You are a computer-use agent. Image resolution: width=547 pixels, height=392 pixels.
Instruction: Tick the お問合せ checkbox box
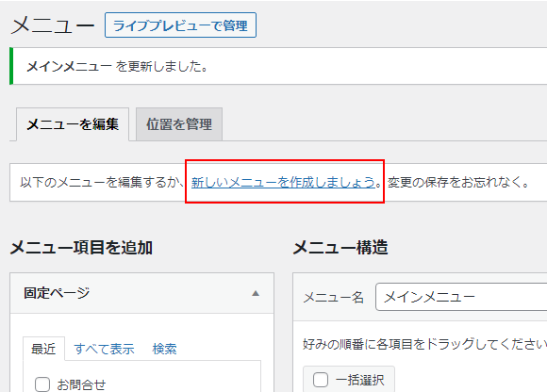point(42,384)
